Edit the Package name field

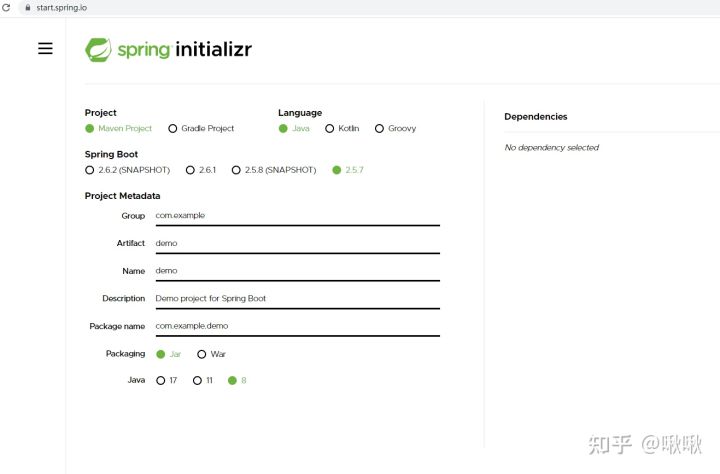[298, 326]
